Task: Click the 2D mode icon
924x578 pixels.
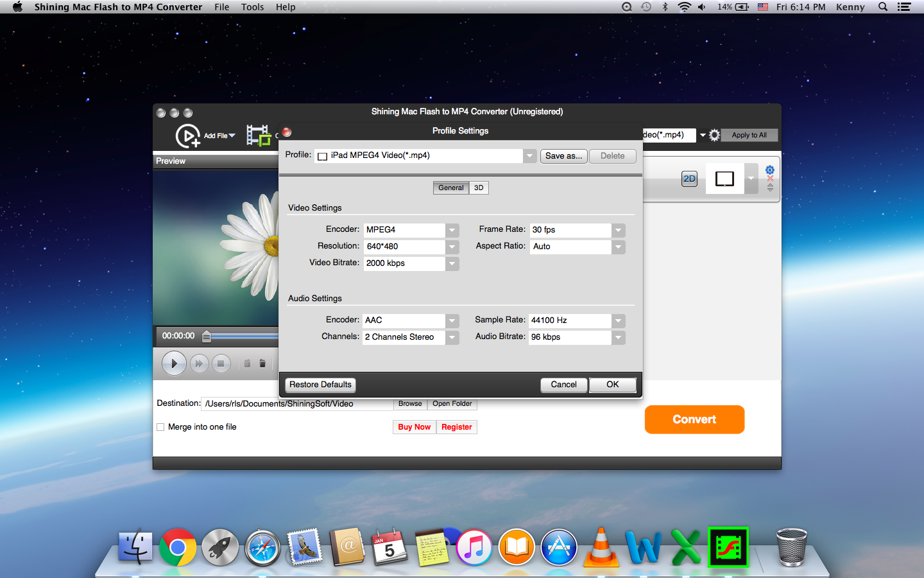Action: coord(689,179)
